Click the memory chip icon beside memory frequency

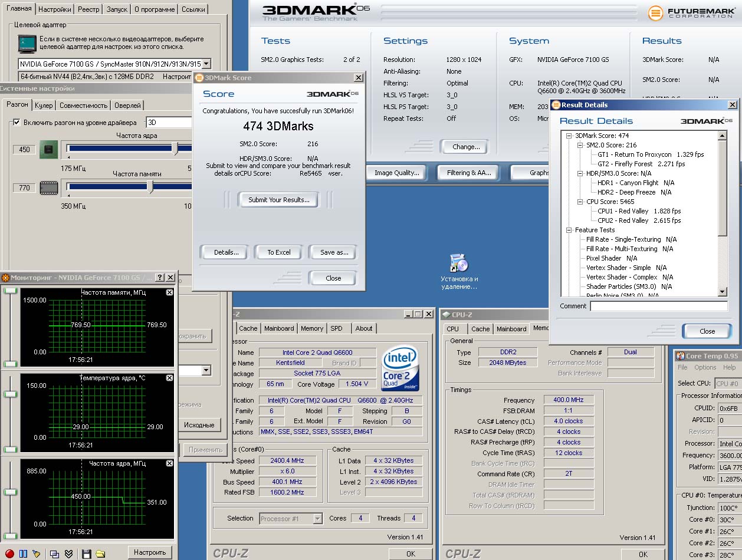48,188
